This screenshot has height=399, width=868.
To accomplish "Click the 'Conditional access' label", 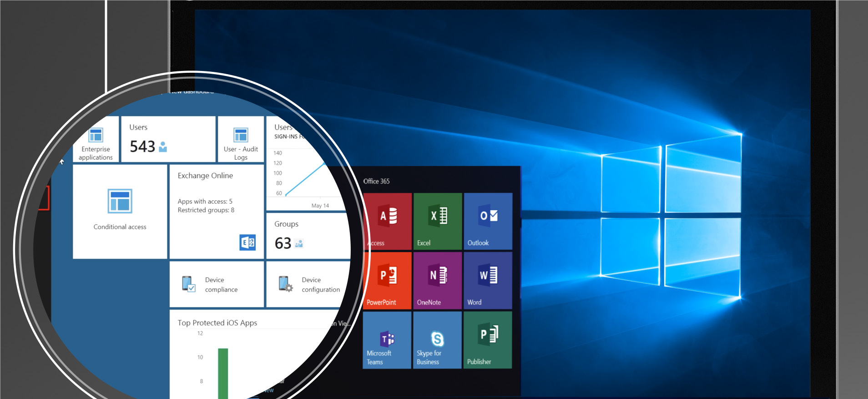I will click(120, 227).
